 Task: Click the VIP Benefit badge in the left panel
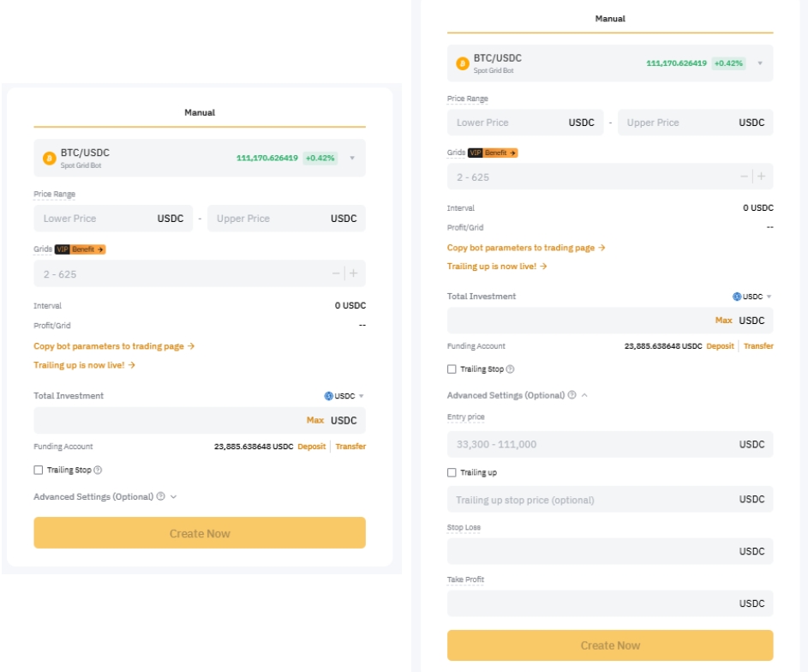pyautogui.click(x=80, y=249)
